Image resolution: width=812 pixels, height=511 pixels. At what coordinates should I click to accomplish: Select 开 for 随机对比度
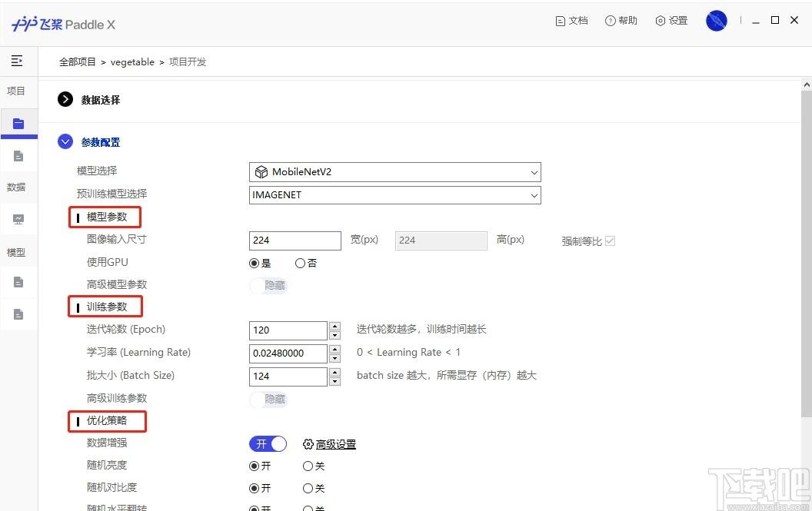(254, 488)
